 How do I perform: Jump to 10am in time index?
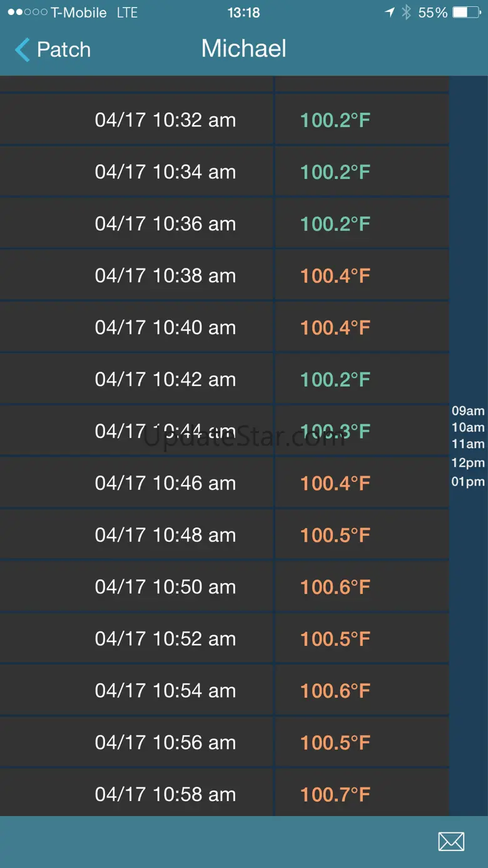click(468, 427)
